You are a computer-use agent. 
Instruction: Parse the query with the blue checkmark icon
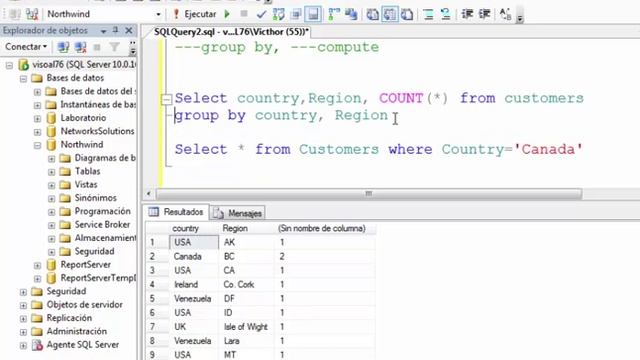point(261,15)
